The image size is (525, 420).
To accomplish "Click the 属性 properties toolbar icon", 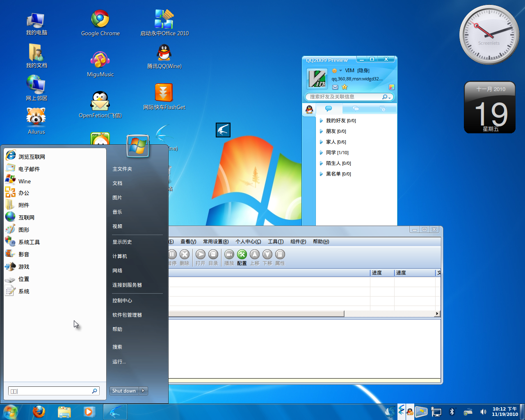I will coord(280,258).
